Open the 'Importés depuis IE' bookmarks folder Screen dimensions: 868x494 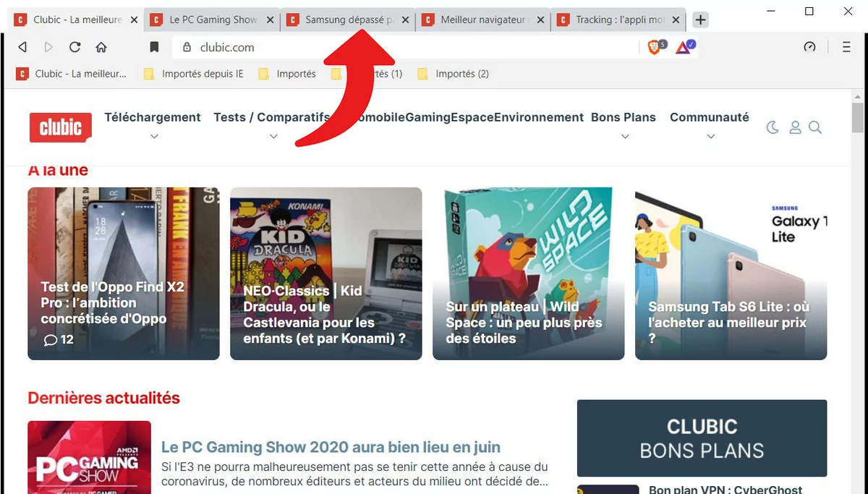(194, 74)
